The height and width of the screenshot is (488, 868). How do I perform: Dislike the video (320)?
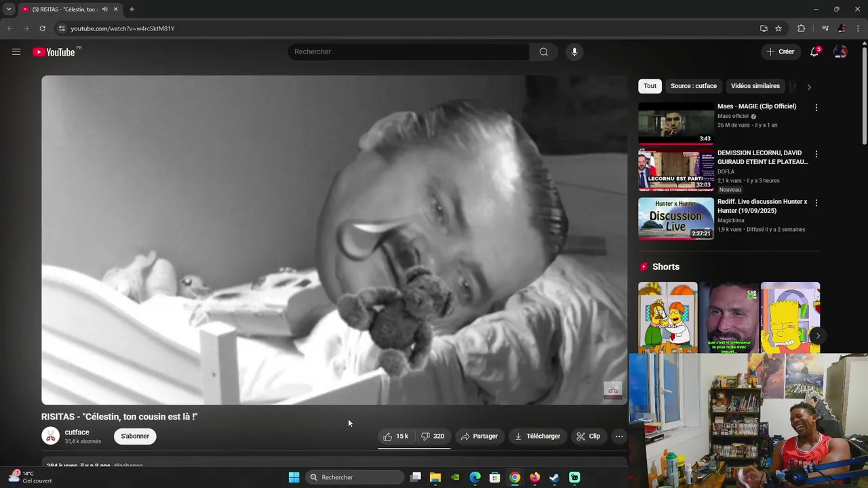click(433, 436)
